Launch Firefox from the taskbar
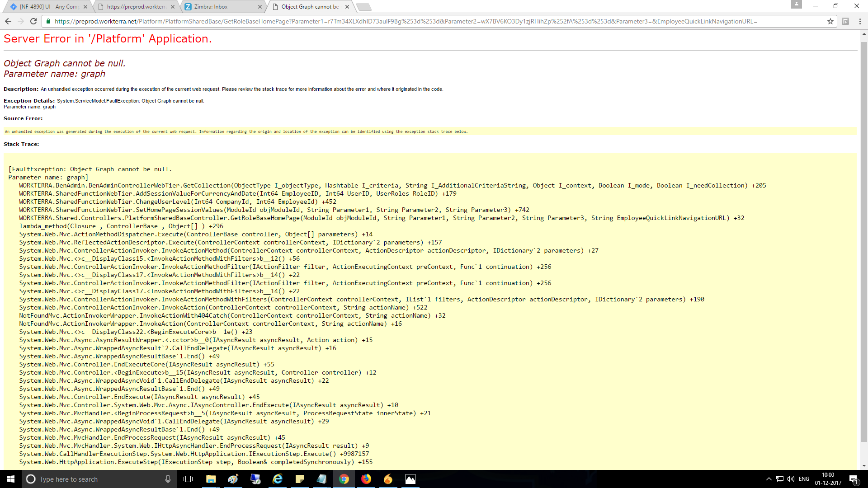The height and width of the screenshot is (488, 868). (x=366, y=479)
